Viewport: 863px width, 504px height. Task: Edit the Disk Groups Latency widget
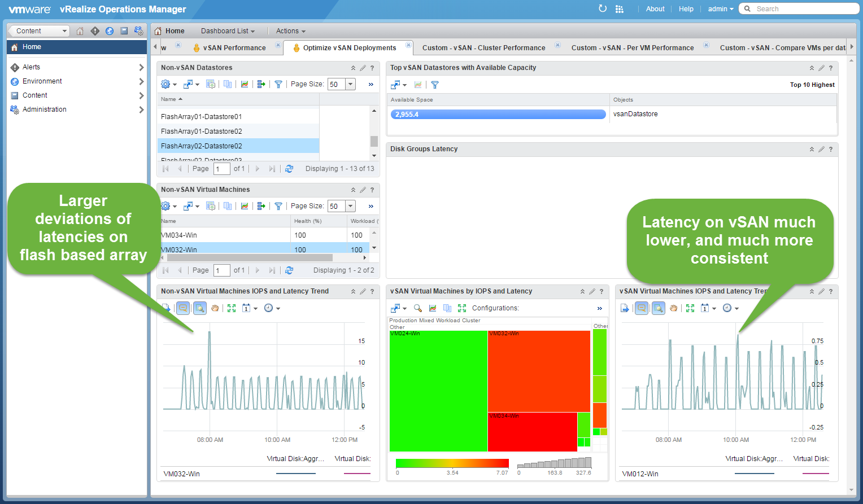point(821,150)
